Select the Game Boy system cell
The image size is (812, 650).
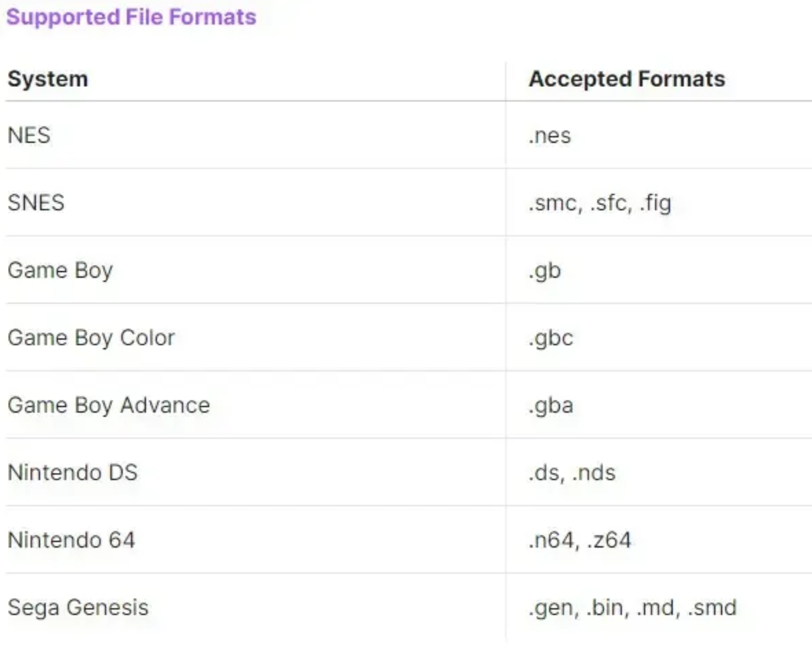(61, 271)
